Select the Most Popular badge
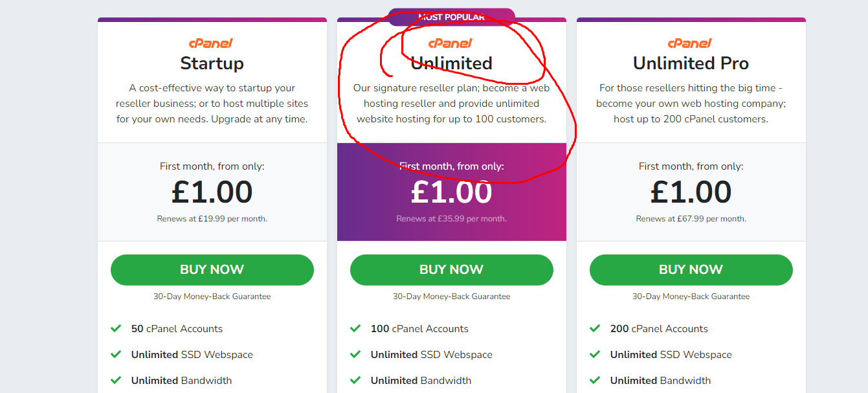 pos(452,17)
